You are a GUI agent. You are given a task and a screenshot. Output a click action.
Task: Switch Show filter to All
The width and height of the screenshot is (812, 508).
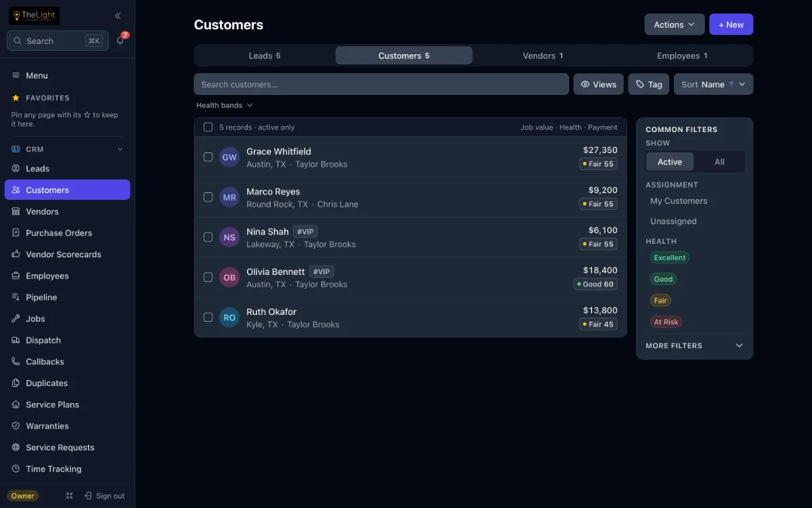pyautogui.click(x=719, y=162)
